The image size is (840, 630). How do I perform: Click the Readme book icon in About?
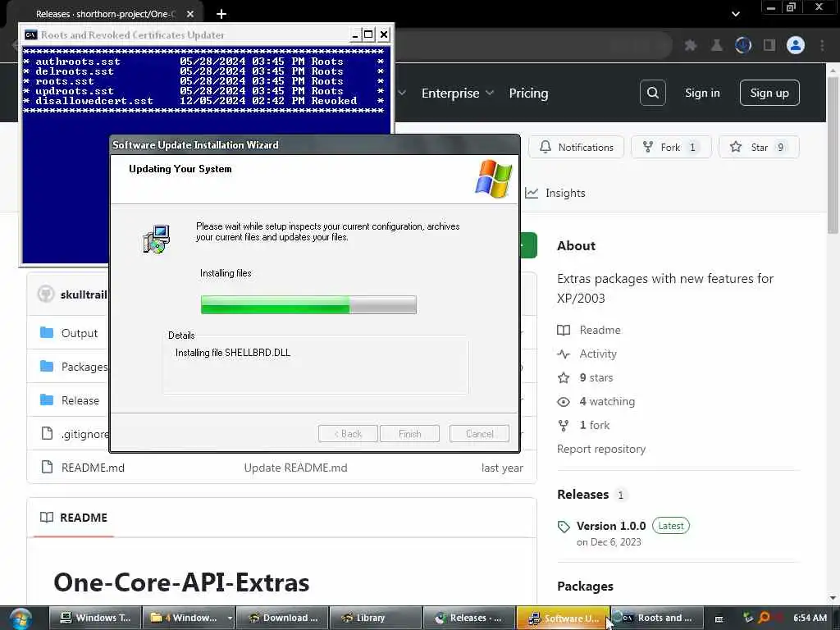[564, 330]
